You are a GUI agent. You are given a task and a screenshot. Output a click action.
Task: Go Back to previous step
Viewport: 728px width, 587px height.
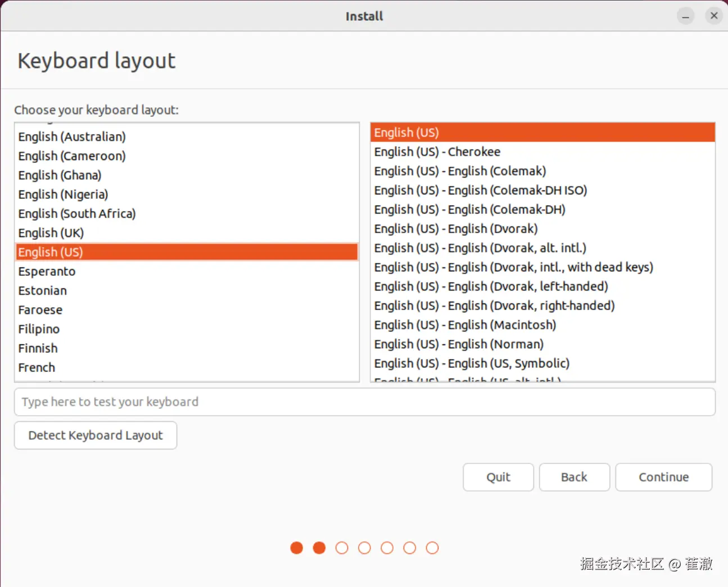(574, 477)
